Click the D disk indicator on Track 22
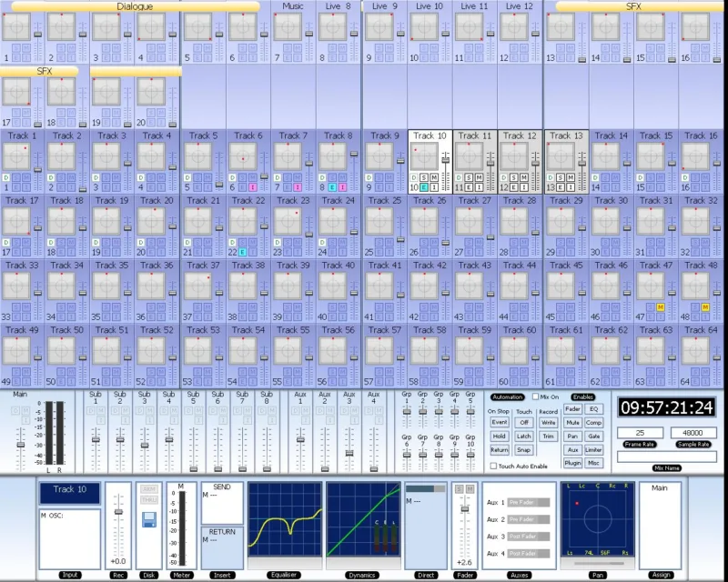 click(x=233, y=243)
